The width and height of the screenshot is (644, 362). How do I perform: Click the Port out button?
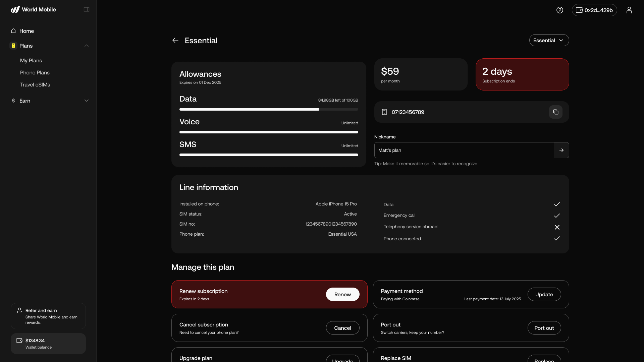click(x=544, y=328)
